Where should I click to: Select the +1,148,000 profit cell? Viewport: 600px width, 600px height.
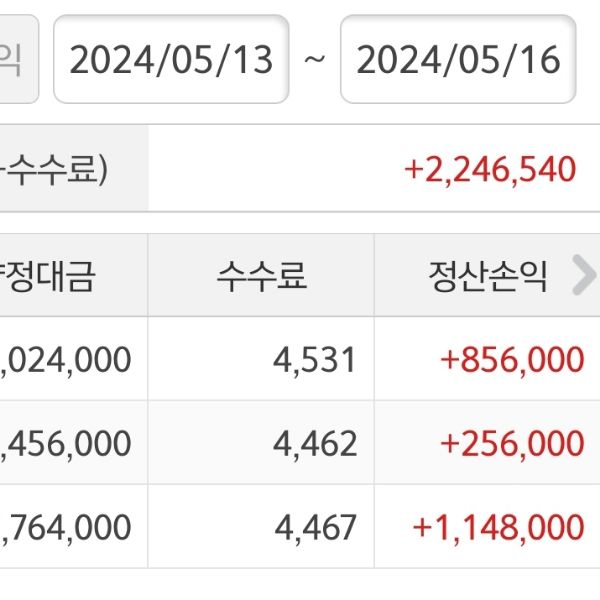pos(502,527)
